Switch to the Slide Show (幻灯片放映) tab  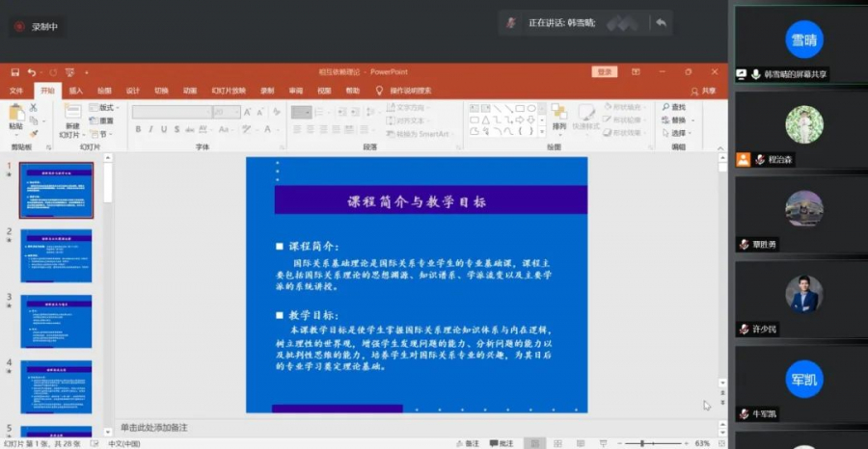[229, 91]
